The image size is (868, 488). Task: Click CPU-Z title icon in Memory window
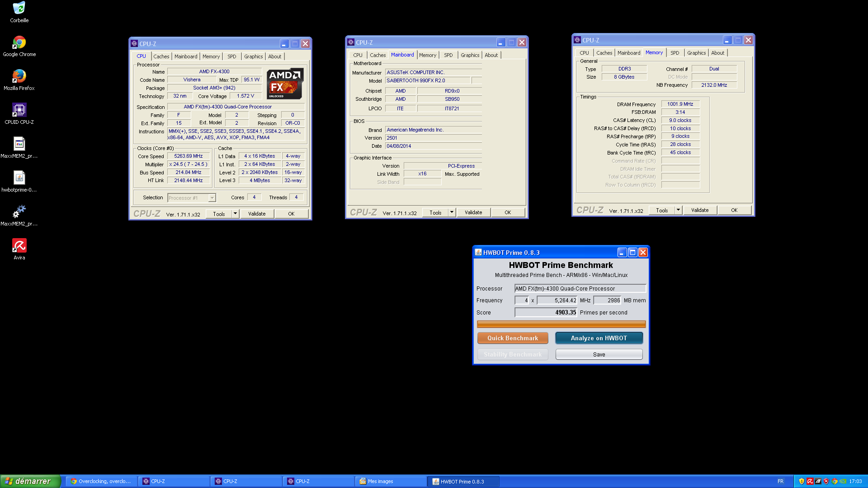click(x=577, y=40)
